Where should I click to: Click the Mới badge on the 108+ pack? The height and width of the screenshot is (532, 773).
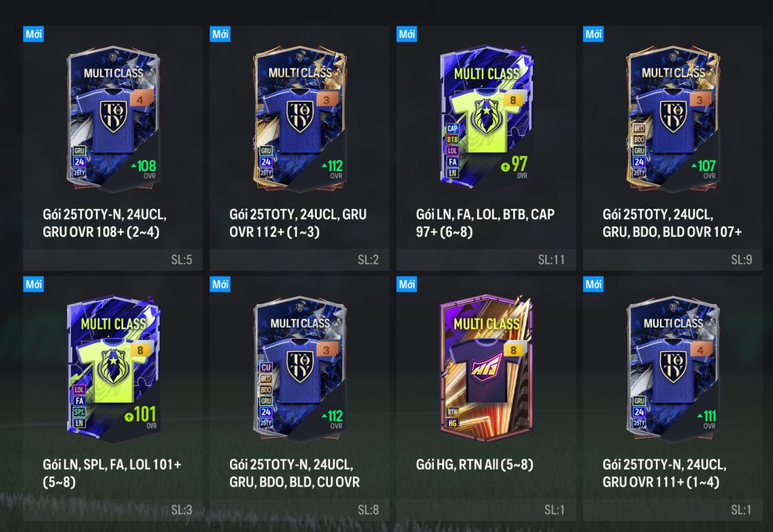(x=33, y=34)
